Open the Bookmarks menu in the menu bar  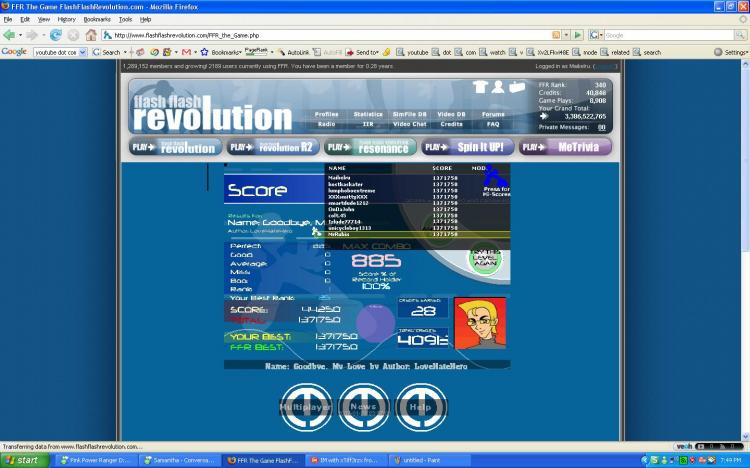point(97,20)
